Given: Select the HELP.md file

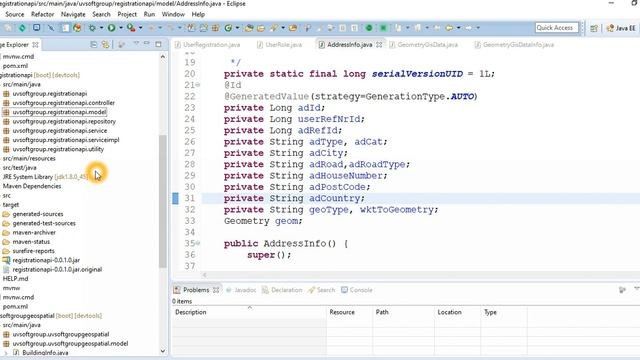Looking at the screenshot, I should pyautogui.click(x=16, y=279).
